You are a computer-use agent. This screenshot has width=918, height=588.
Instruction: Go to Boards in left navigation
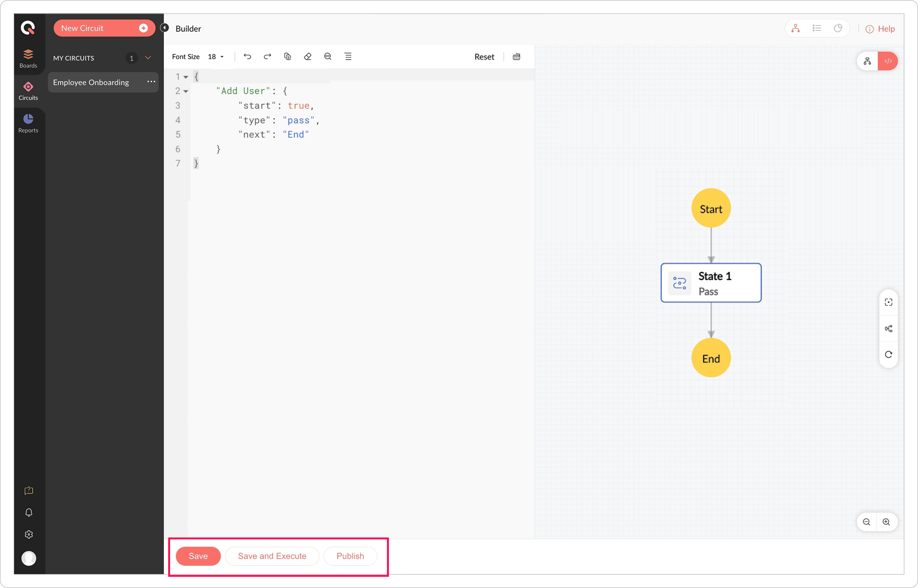pyautogui.click(x=28, y=58)
